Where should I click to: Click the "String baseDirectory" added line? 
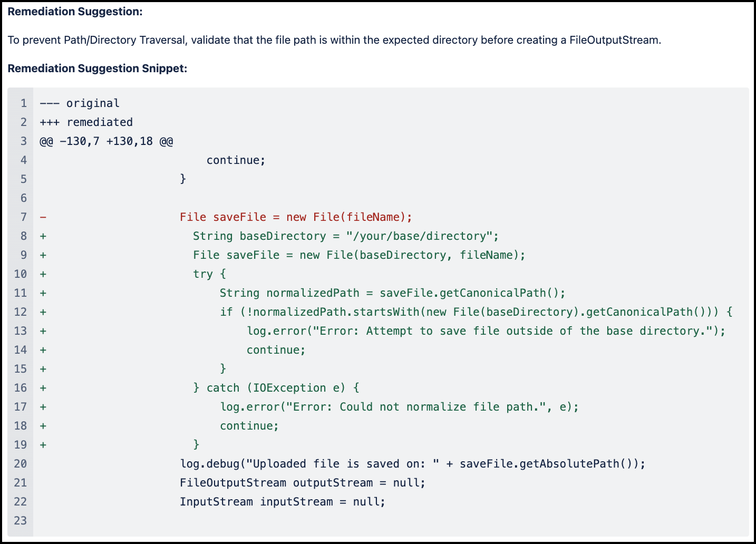(x=345, y=236)
